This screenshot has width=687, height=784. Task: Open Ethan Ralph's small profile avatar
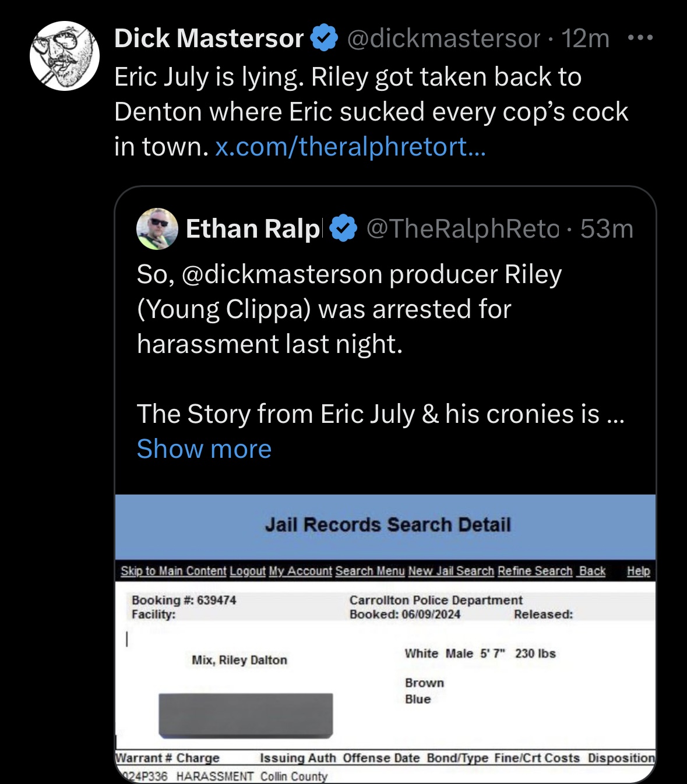coord(157,228)
